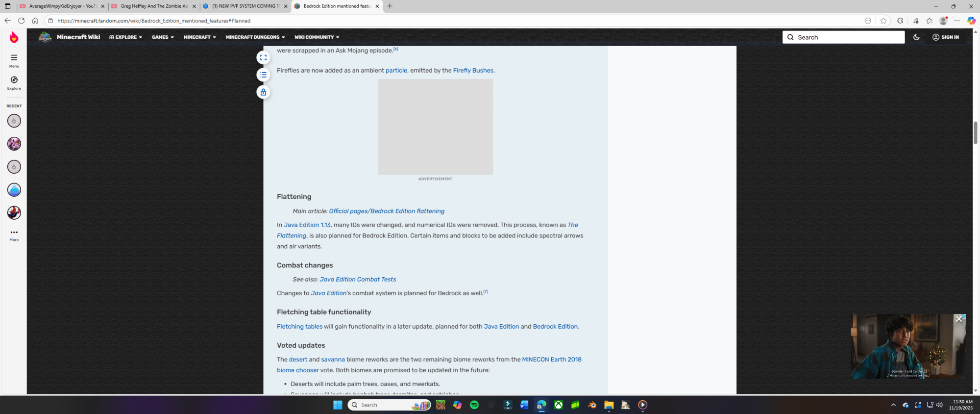980x414 pixels.
Task: Open the Xbox app on taskbar
Action: point(558,405)
